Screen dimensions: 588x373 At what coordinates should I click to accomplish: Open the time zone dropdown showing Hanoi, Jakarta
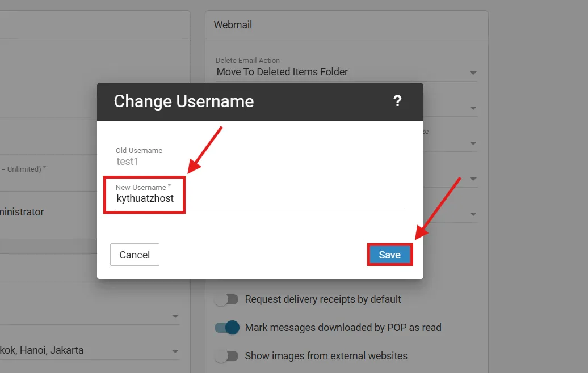click(x=85, y=350)
